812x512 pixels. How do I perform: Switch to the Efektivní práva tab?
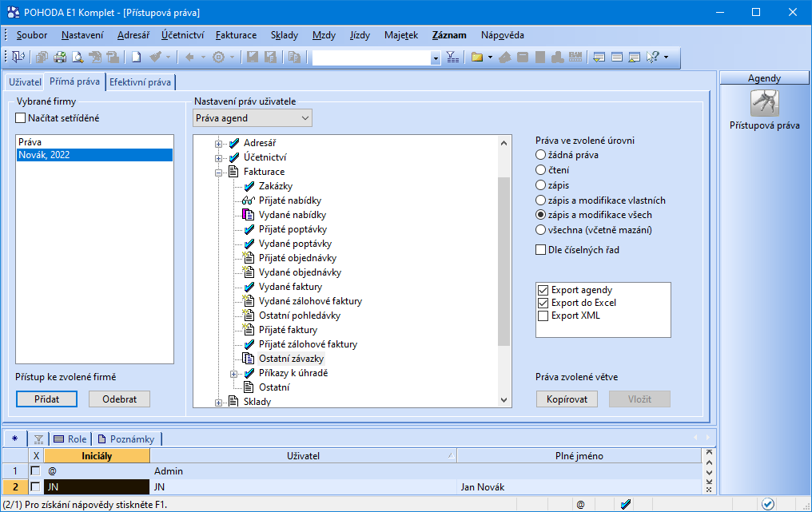[141, 81]
